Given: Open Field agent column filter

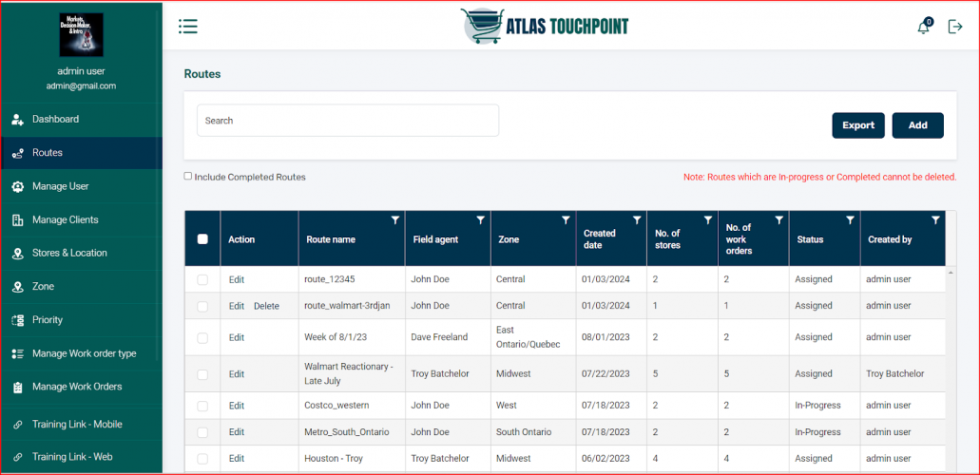Looking at the screenshot, I should point(481,220).
